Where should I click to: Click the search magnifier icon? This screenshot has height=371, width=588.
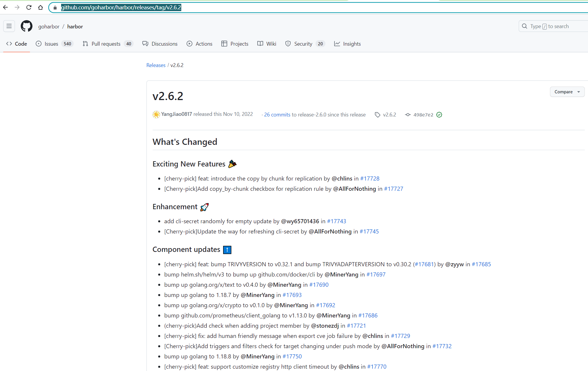pyautogui.click(x=525, y=26)
